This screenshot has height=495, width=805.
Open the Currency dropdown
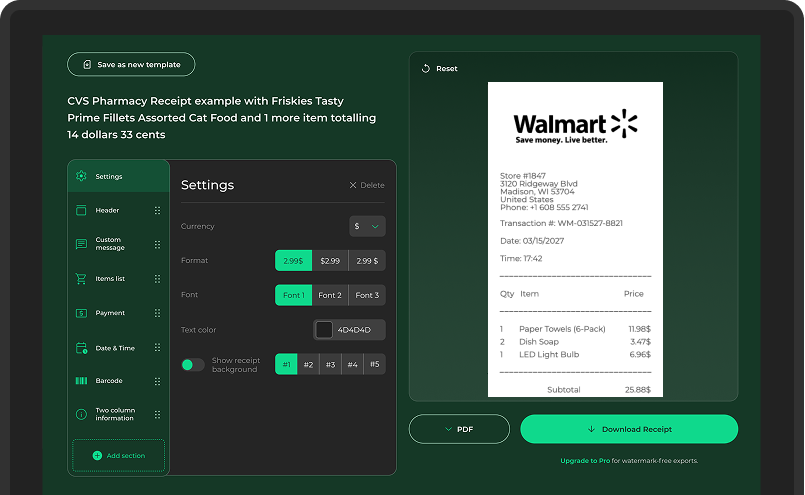(x=367, y=227)
